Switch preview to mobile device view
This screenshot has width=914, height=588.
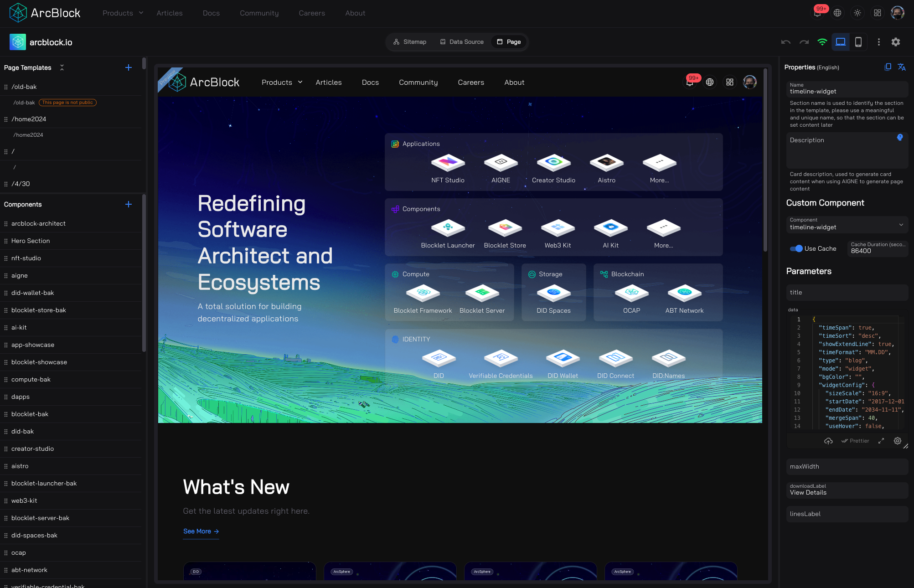point(858,42)
